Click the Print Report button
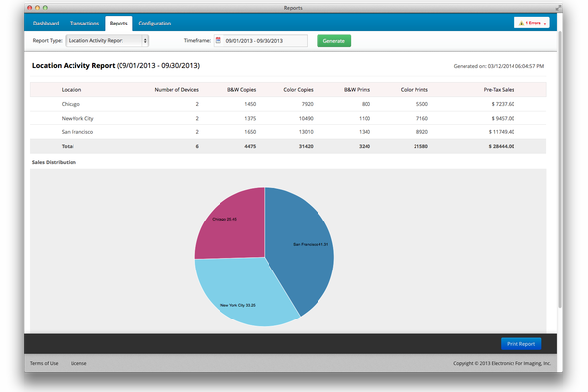 tap(521, 344)
